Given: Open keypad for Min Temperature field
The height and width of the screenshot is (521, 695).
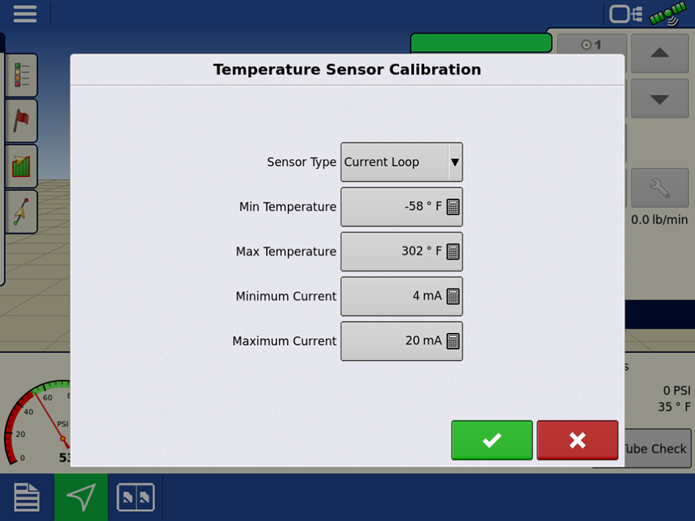Looking at the screenshot, I should tap(453, 207).
